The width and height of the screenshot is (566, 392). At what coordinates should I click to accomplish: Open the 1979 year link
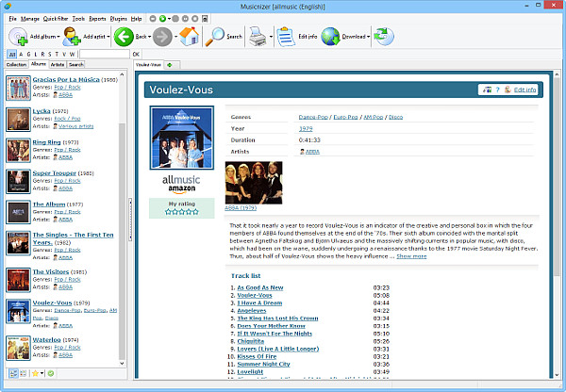[x=306, y=129]
